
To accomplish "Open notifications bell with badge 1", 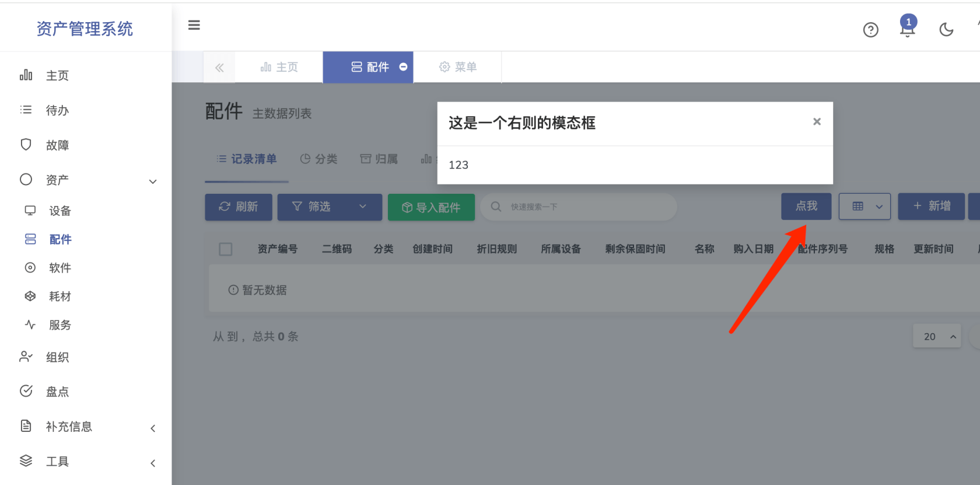I will pos(908,27).
